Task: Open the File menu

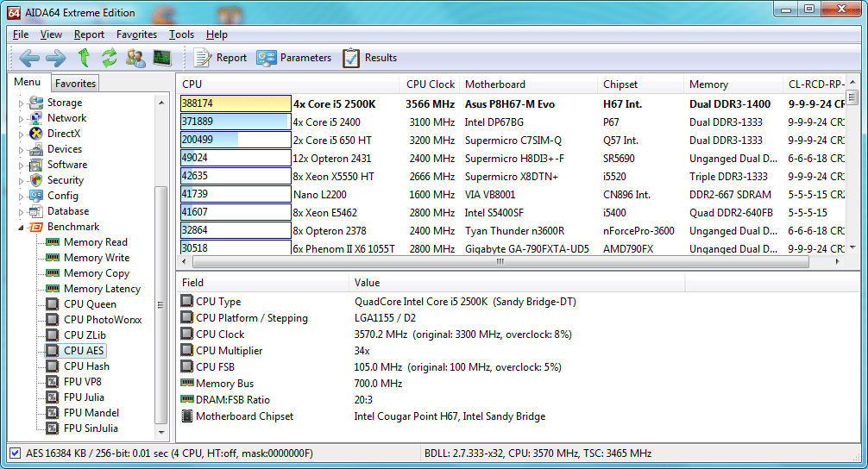Action: pyautogui.click(x=21, y=34)
